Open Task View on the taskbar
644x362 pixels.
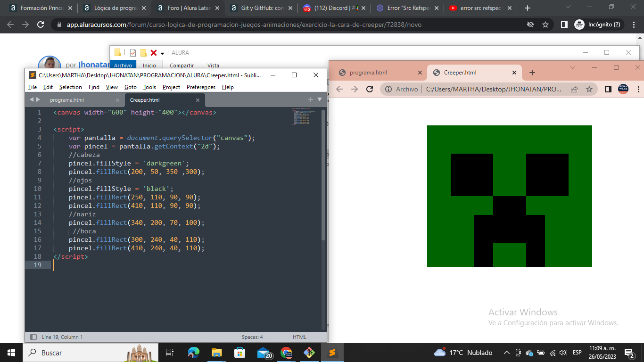coord(170,353)
